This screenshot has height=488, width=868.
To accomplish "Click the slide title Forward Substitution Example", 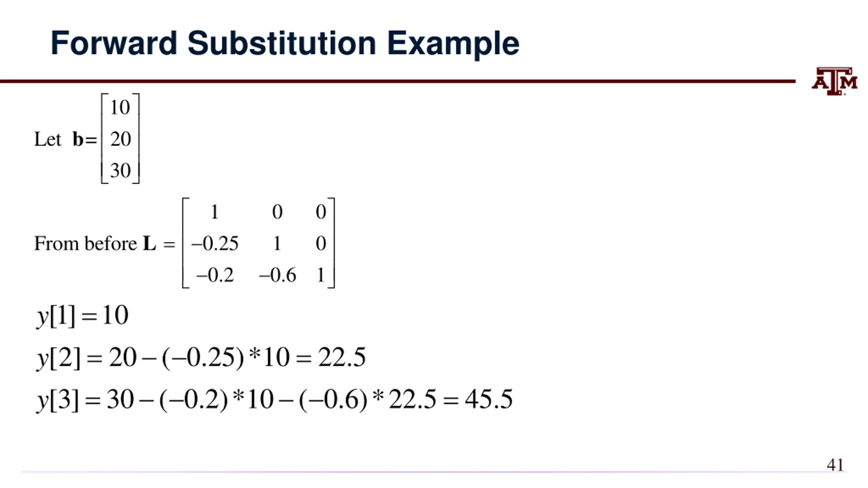I will click(285, 44).
